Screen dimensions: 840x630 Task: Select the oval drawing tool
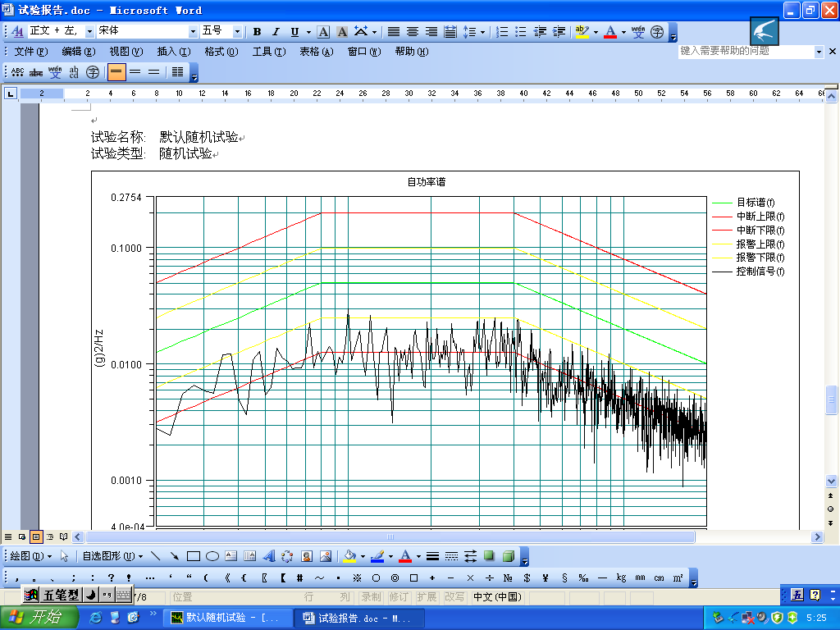tap(212, 556)
